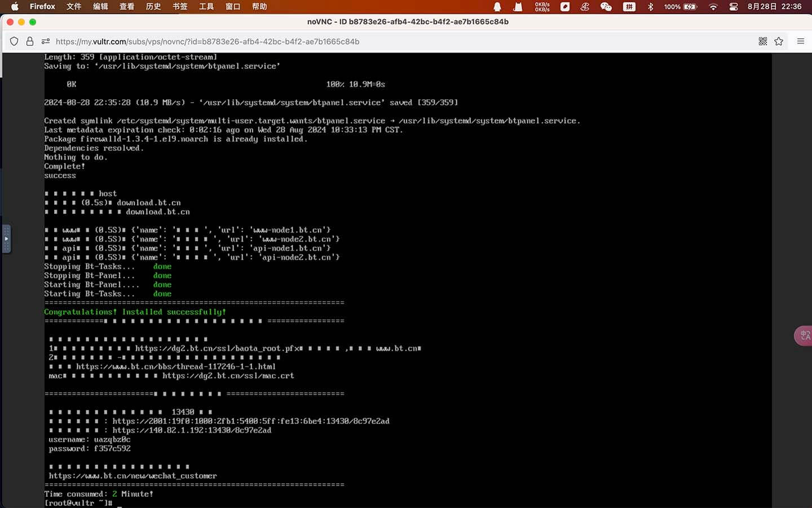
Task: Click the 'Created symlink' output line
Action: pos(312,121)
